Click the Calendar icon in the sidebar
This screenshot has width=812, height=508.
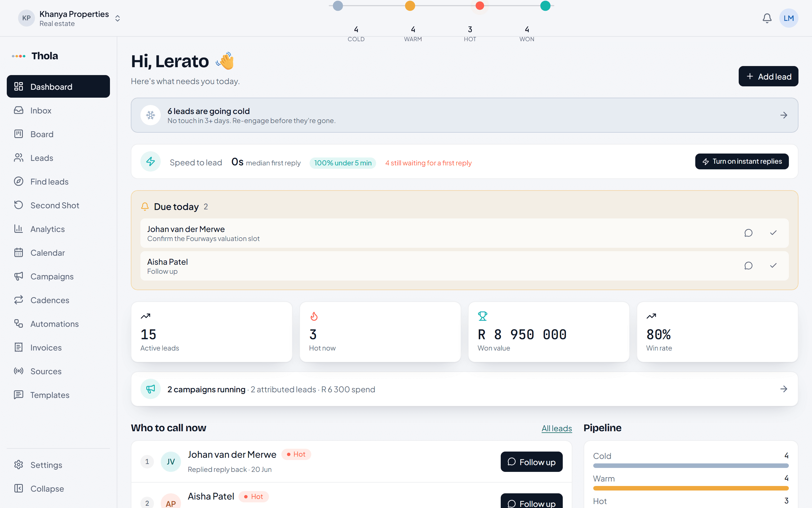click(x=18, y=252)
